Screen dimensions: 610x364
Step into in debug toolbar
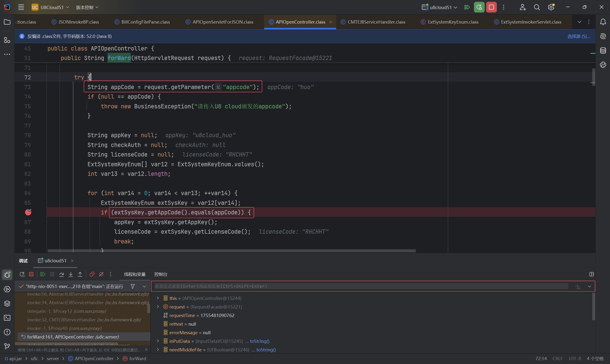(71, 274)
